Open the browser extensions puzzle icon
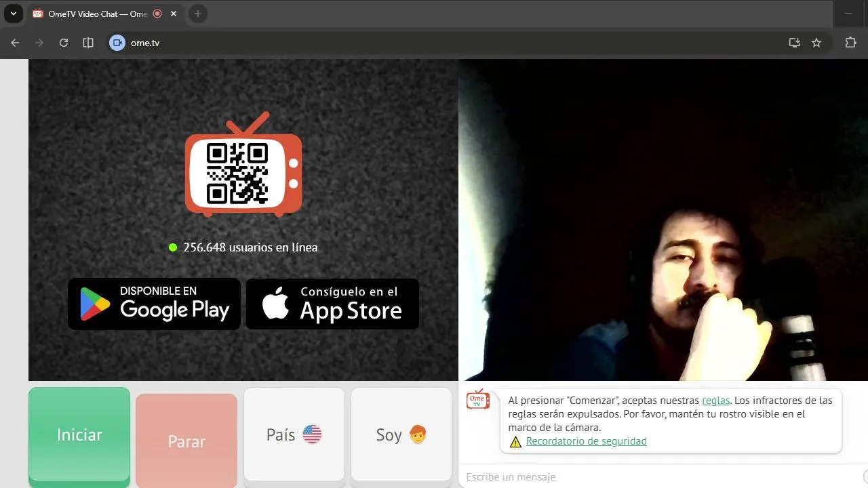Screen dimensions: 868x488 pos(850,43)
